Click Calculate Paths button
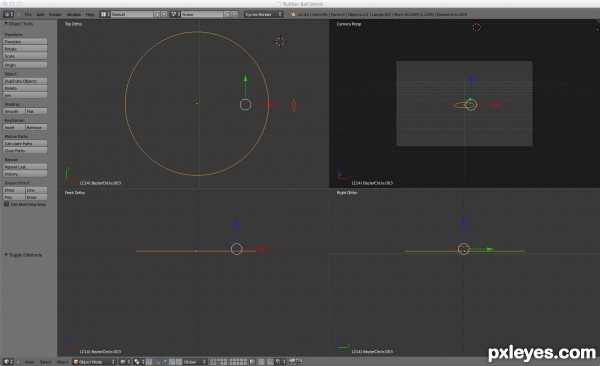 (25, 144)
